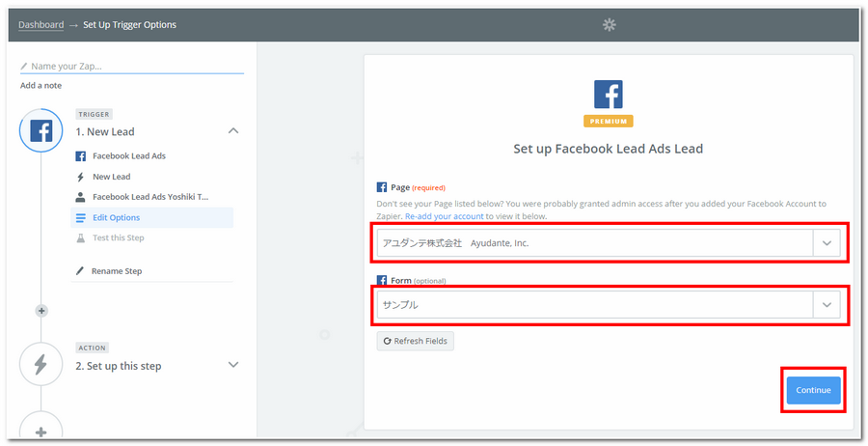Click Add a note

coord(41,85)
